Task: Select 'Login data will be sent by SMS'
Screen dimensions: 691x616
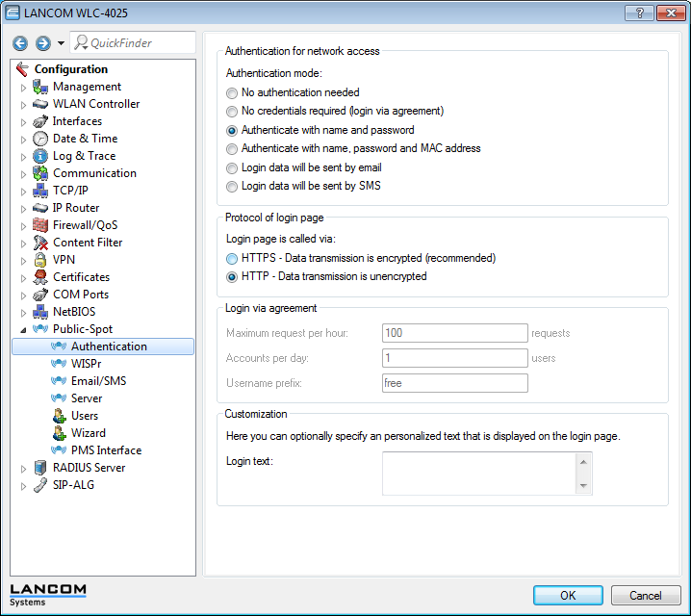Action: tap(231, 186)
